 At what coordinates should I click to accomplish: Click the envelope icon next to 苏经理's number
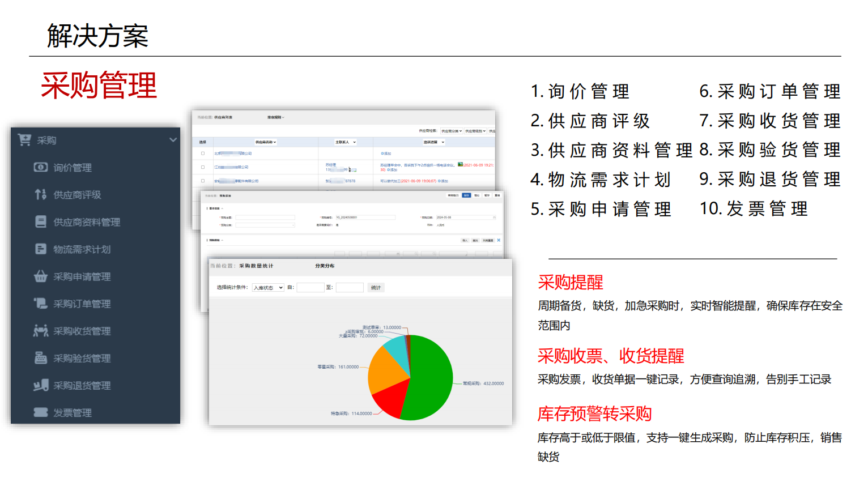tap(354, 170)
